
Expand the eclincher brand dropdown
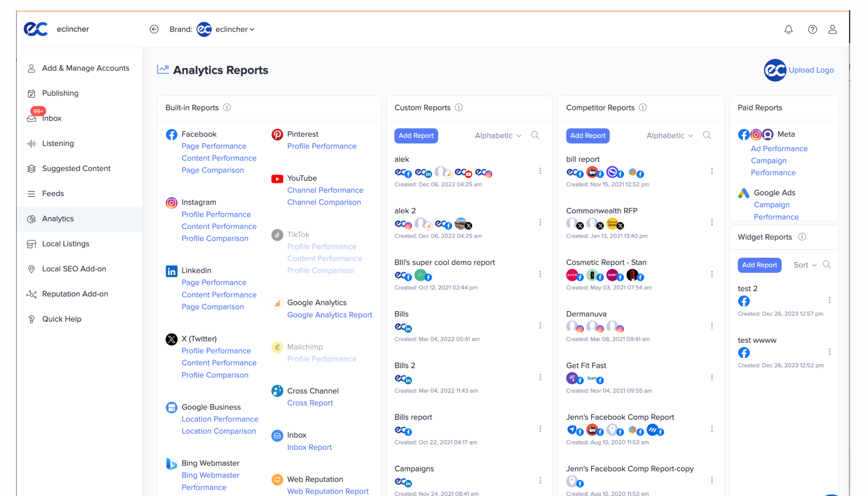coord(234,29)
